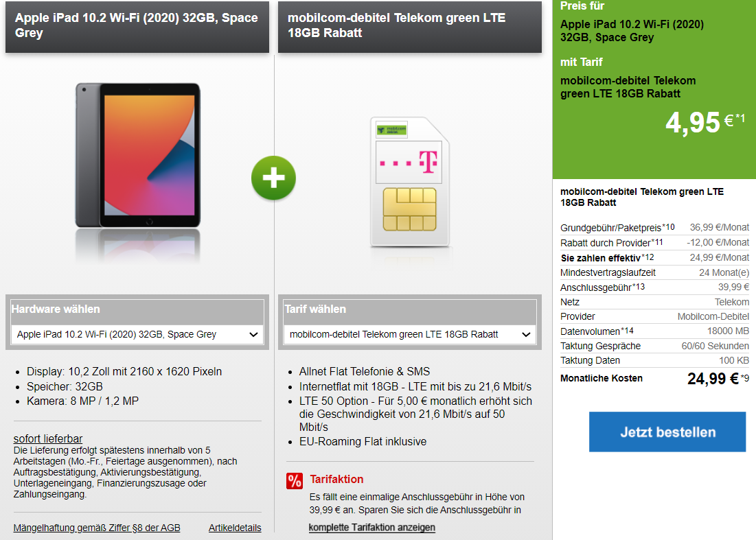The width and height of the screenshot is (756, 540).
Task: Open Mängelhaftung gemäß Ziffer §8 der AGB link
Action: pos(96,528)
